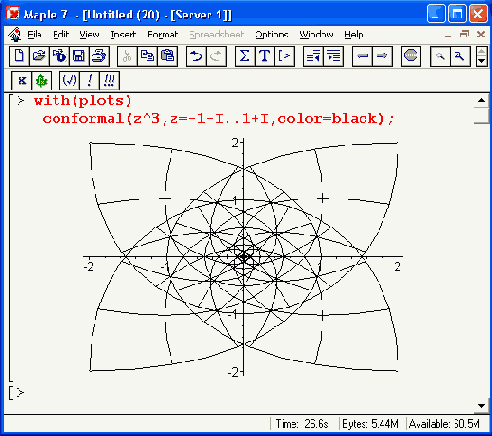492x436 pixels.
Task: Open a file with the folder icon
Action: (39, 56)
